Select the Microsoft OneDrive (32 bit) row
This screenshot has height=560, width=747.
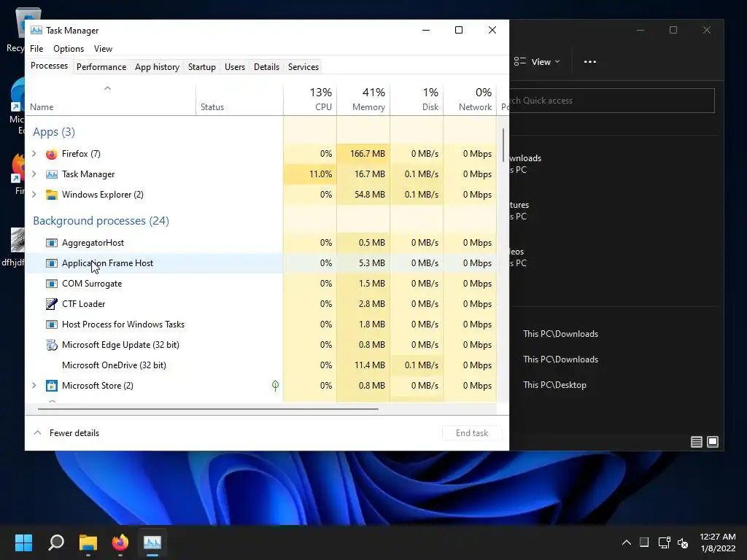(260, 365)
